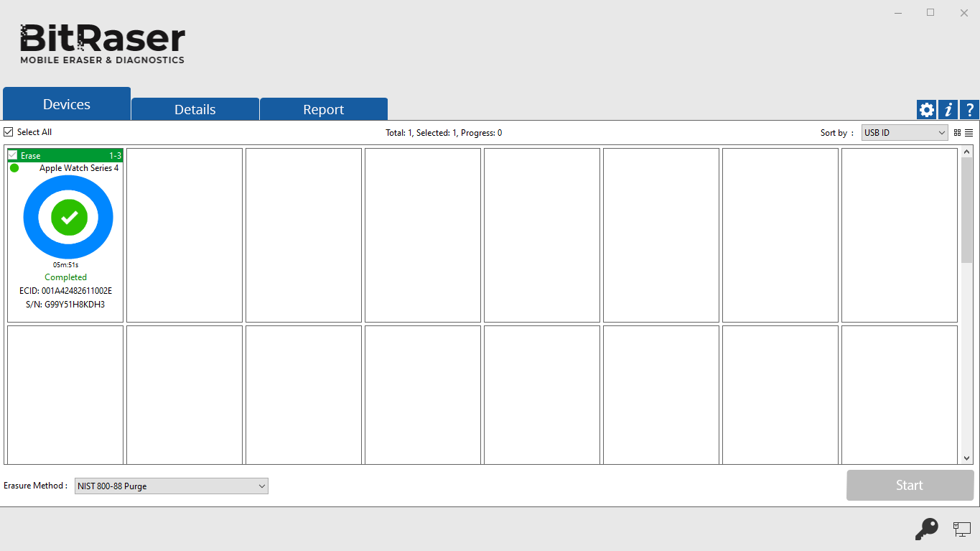Click the network computer icon
The image size is (980, 551).
click(962, 529)
